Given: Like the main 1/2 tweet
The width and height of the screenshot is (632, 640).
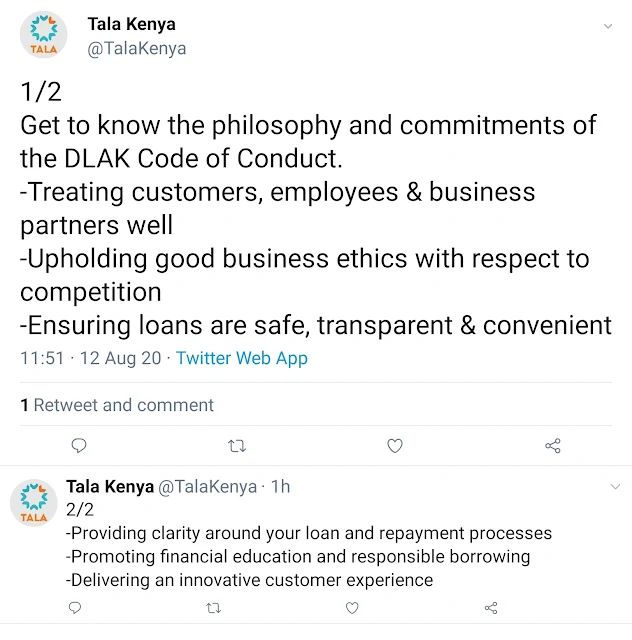Looking at the screenshot, I should click(395, 446).
